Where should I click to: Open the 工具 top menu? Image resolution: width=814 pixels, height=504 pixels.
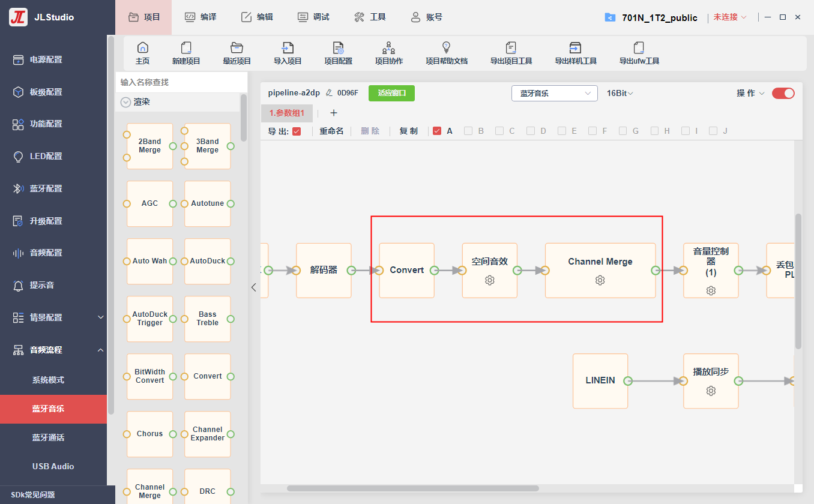pyautogui.click(x=370, y=17)
